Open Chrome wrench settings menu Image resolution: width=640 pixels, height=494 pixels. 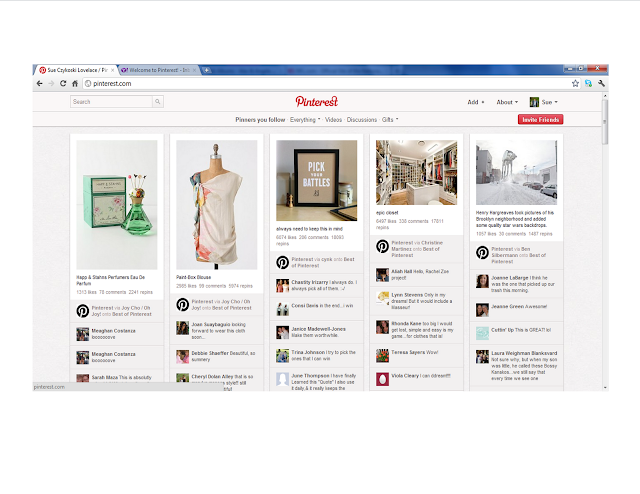pyautogui.click(x=601, y=83)
